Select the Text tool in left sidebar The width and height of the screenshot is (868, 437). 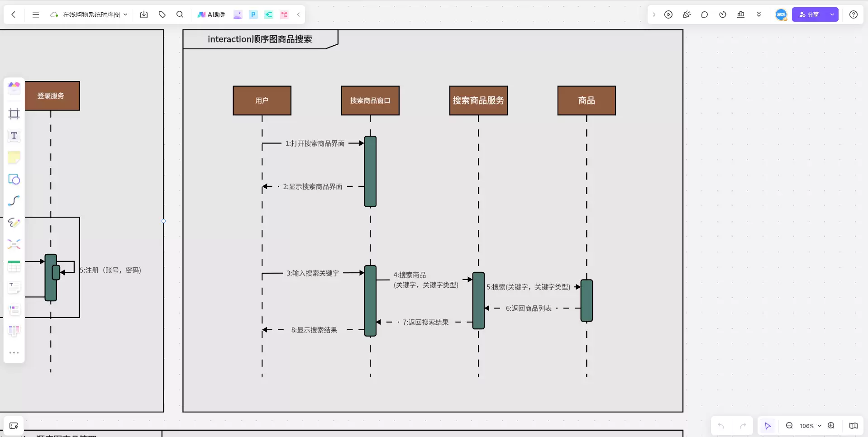(14, 136)
